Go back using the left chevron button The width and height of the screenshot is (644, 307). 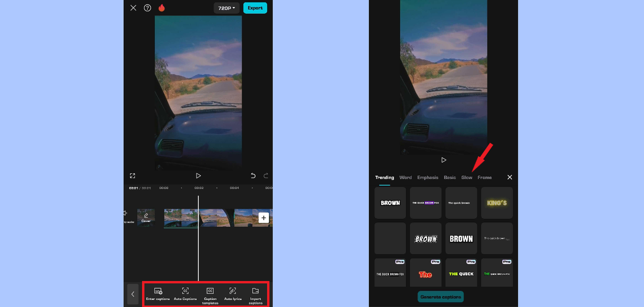click(133, 294)
